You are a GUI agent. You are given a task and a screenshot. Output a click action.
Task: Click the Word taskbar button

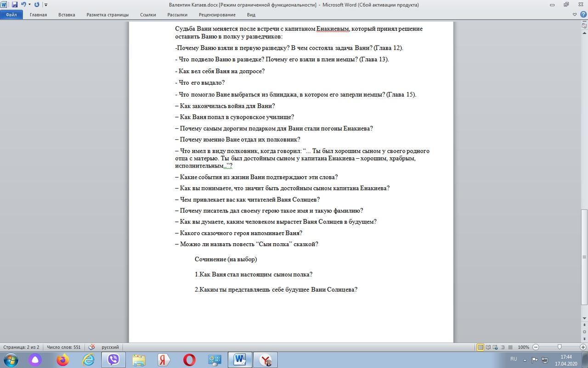[x=240, y=360]
